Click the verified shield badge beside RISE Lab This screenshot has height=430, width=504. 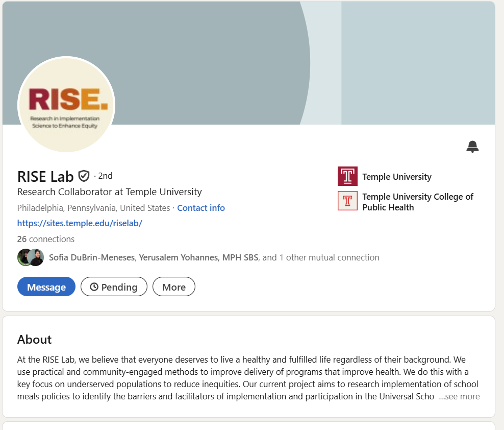point(84,176)
